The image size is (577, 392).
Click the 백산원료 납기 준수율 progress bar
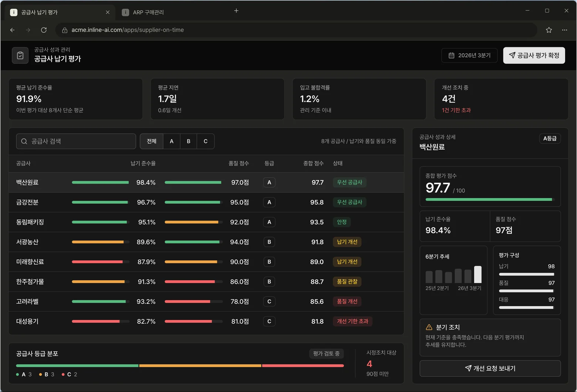point(101,182)
